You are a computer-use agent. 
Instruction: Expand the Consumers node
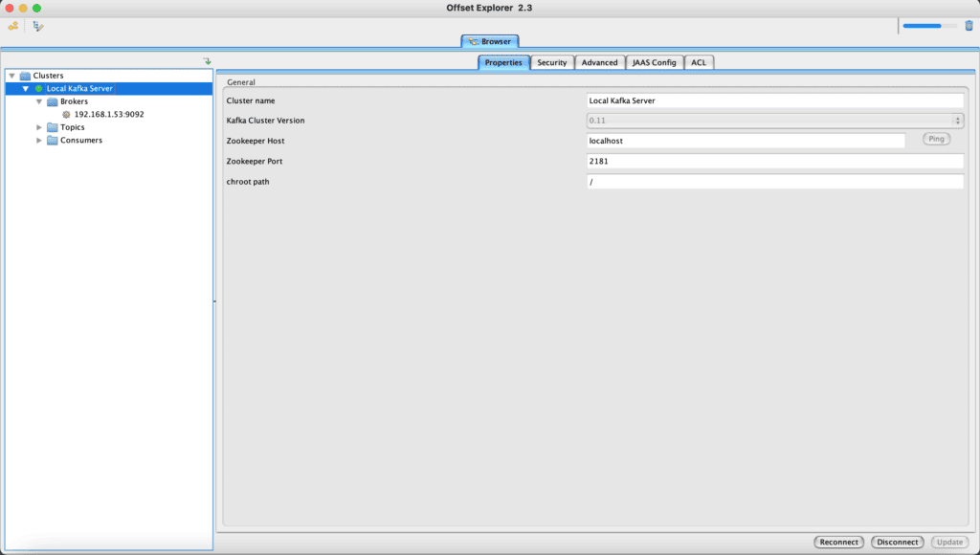[x=39, y=141]
